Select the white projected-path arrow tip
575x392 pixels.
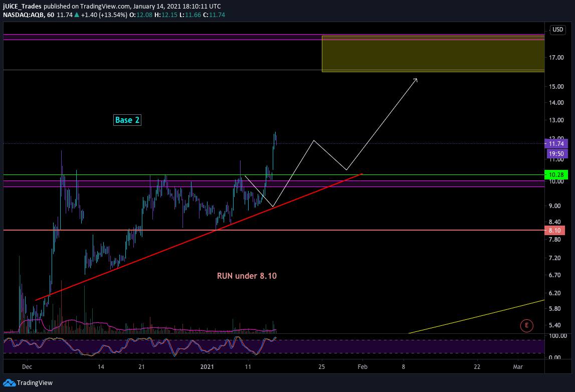coord(416,80)
